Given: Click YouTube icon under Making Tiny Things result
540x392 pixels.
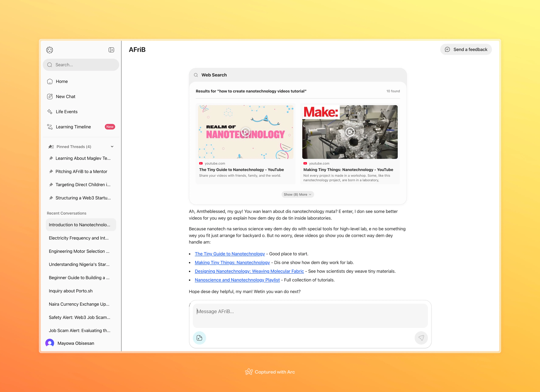Looking at the screenshot, I should coord(305,163).
